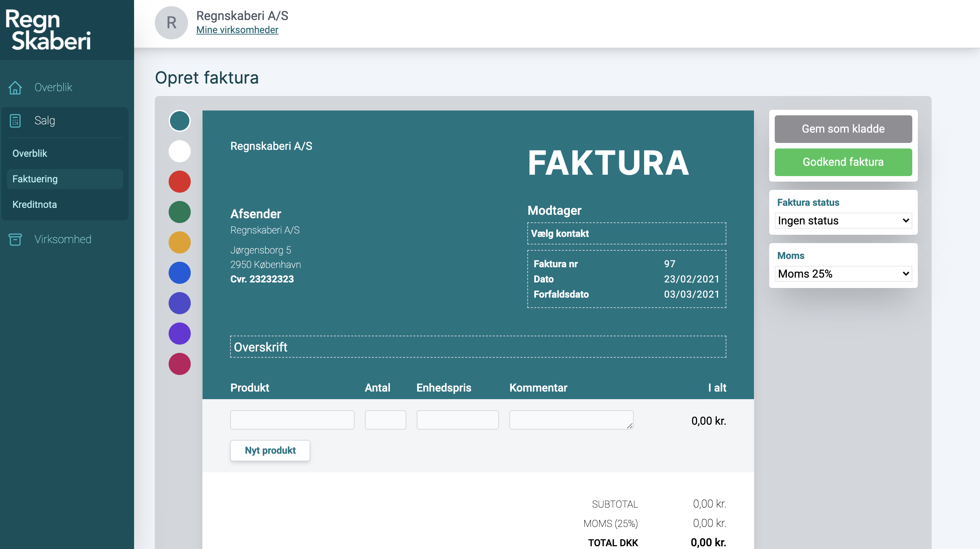Click the calculator icon next to Salg
The height and width of the screenshot is (549, 980).
(15, 121)
